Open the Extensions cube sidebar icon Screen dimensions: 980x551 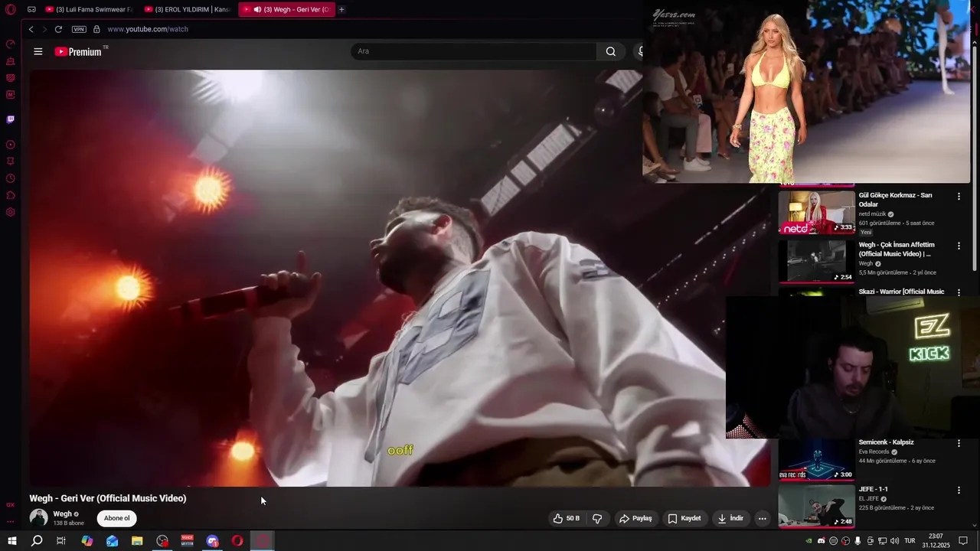coord(10,195)
